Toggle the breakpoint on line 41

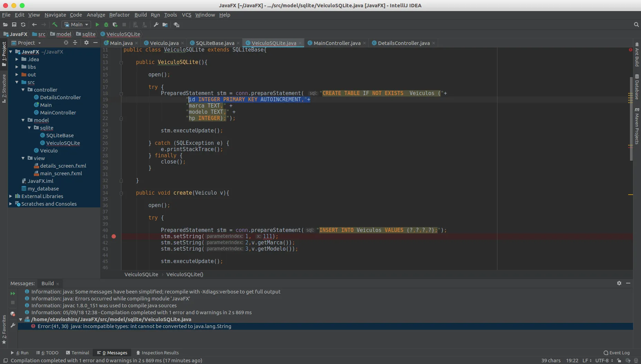tap(114, 236)
